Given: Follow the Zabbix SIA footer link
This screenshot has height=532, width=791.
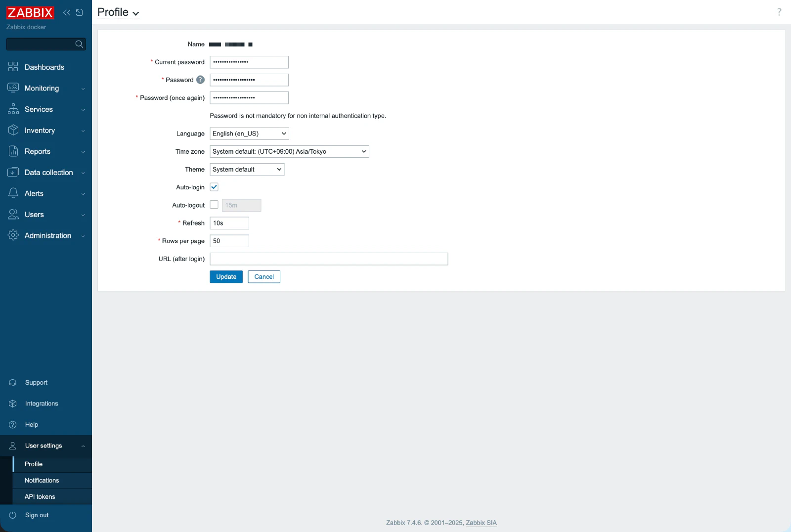Looking at the screenshot, I should coord(481,523).
